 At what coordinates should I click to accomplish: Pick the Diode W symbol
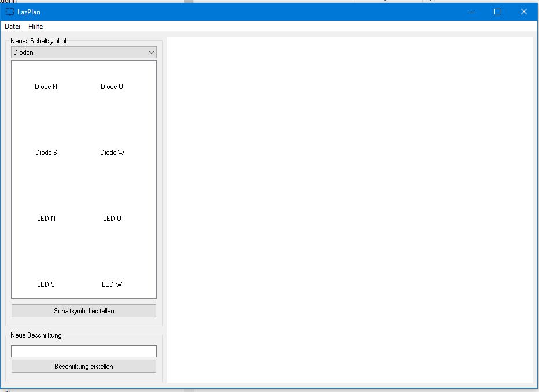112,153
